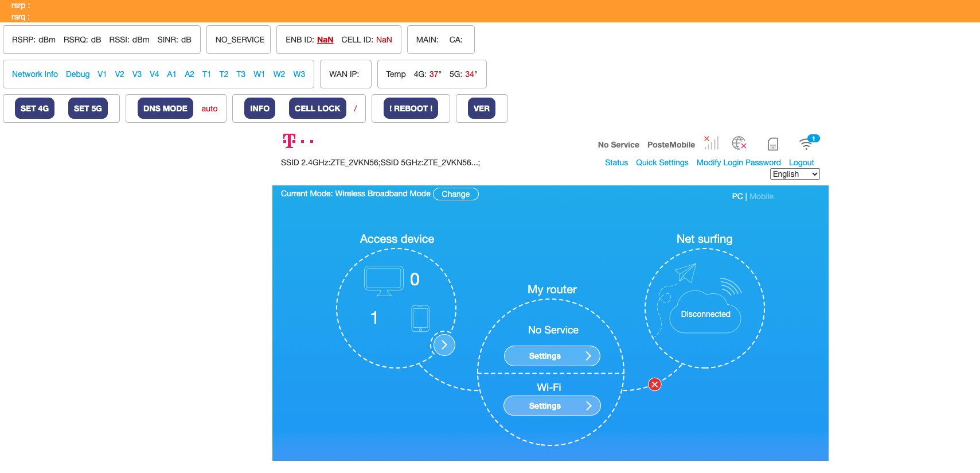Click the globe internet status icon
Viewport: 980px width, 473px height.
739,143
